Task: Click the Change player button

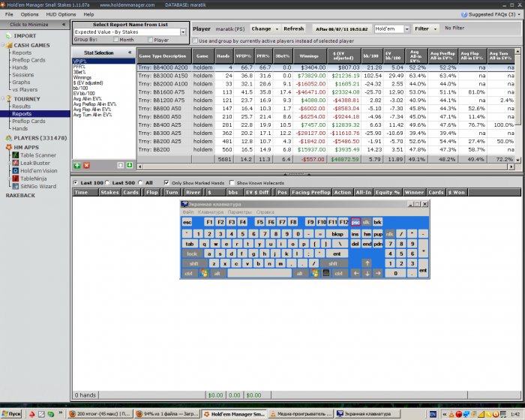Action: 261,28
